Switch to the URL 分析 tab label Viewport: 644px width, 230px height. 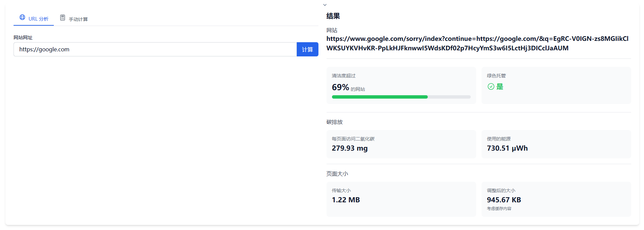tap(38, 19)
